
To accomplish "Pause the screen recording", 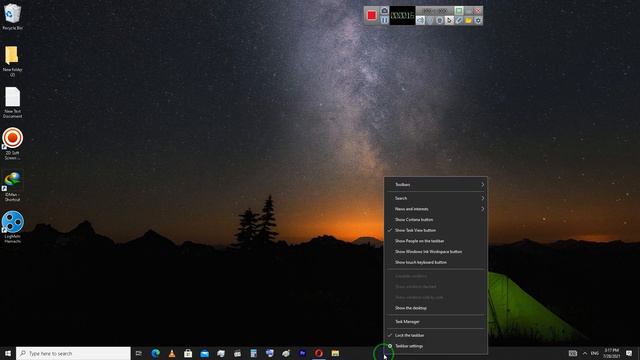I will [384, 20].
